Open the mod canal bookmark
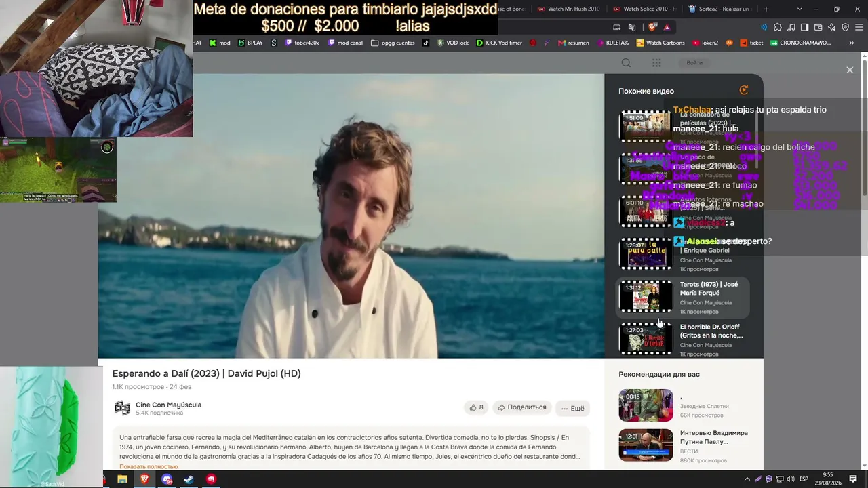Viewport: 868px width, 488px height. point(345,43)
